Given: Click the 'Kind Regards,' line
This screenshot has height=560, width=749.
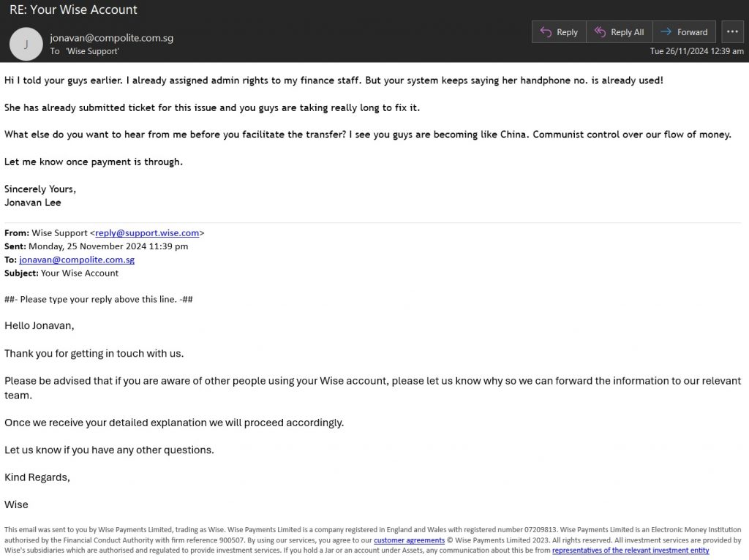Looking at the screenshot, I should 37,477.
